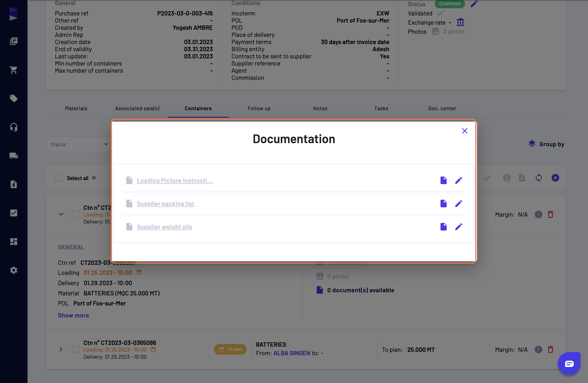Click the refresh sync icon in containers toolbar

pos(539,178)
